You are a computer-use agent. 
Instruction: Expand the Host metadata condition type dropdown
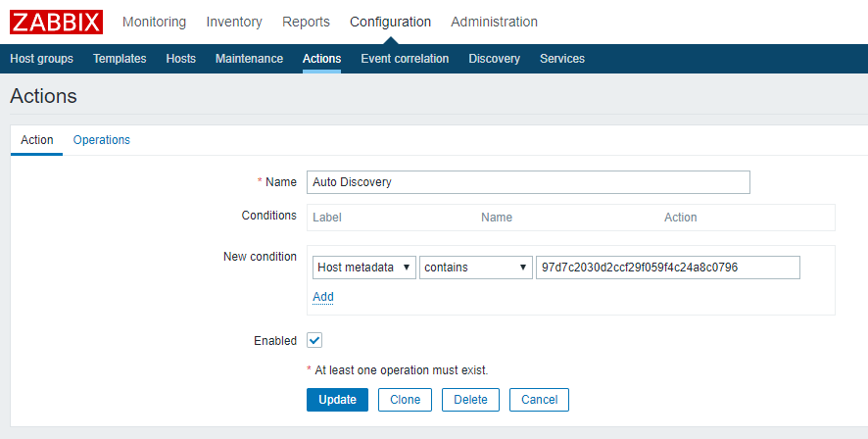(x=363, y=268)
